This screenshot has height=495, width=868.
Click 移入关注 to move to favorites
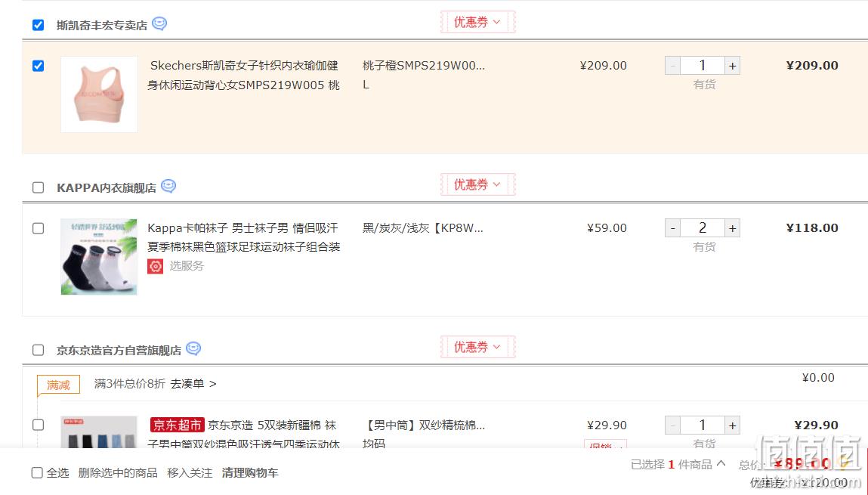pos(190,473)
